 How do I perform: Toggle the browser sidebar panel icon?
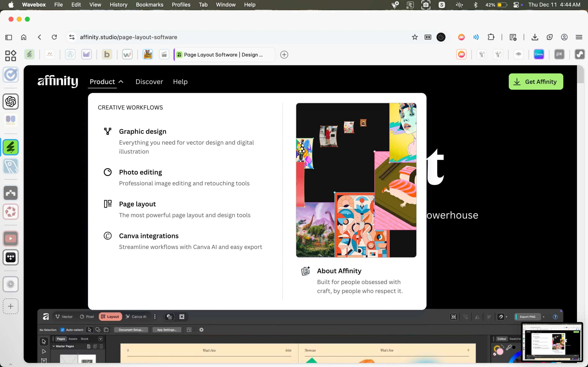[8, 37]
